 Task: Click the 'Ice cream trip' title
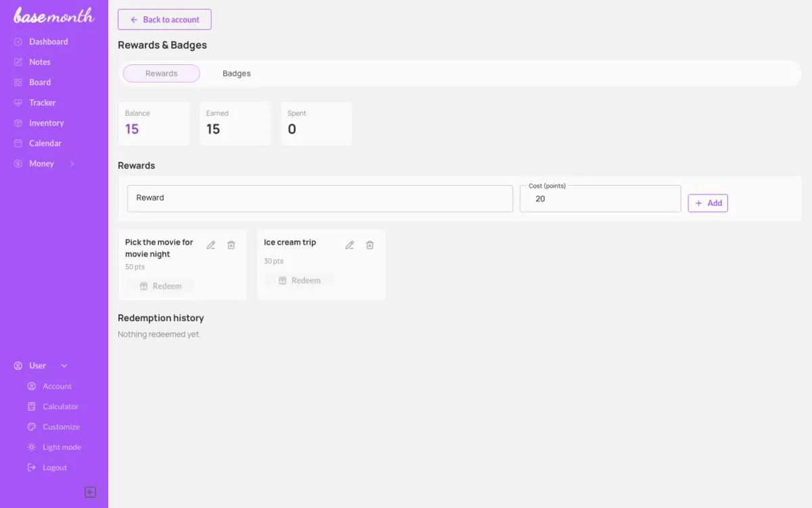point(290,242)
